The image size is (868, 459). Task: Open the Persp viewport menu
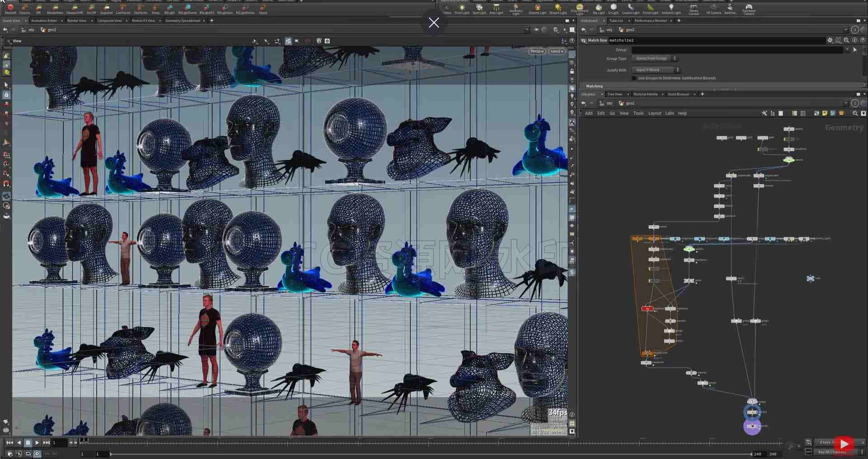pos(537,52)
